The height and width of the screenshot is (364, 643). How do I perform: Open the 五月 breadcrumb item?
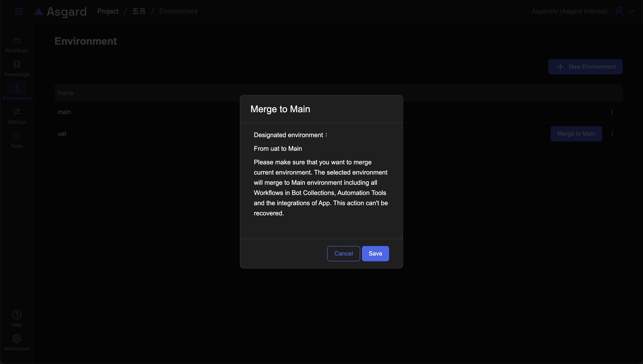coord(139,11)
